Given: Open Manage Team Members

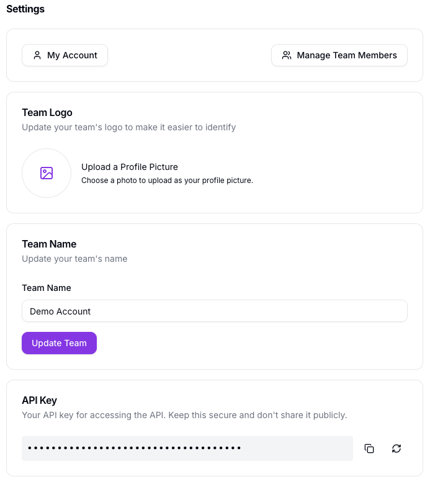Looking at the screenshot, I should [x=339, y=55].
